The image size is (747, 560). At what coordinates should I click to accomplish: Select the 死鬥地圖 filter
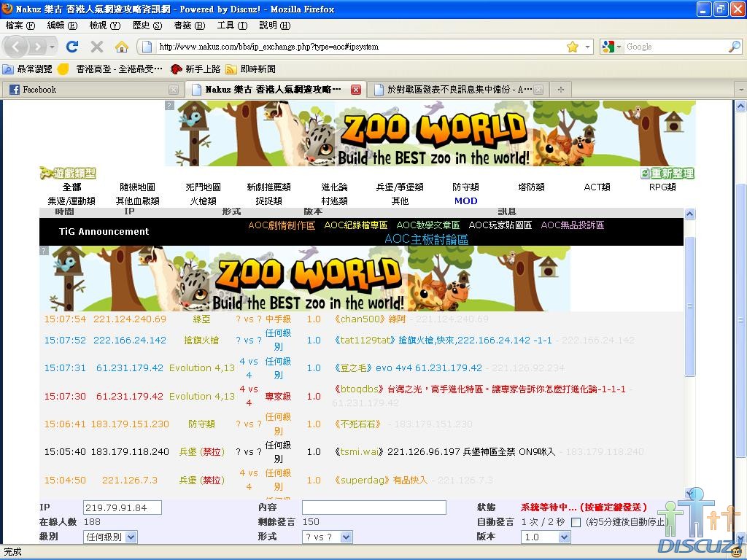(203, 187)
